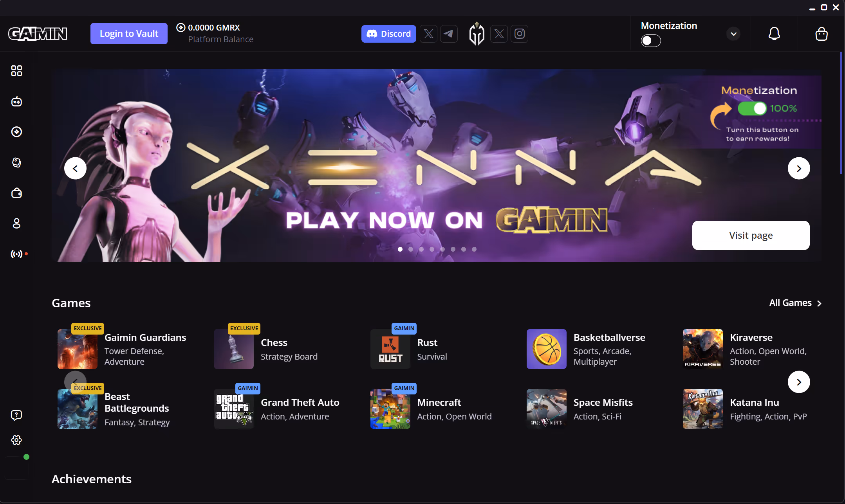This screenshot has width=845, height=504.
Task: Select the last banner carousel dot
Action: point(474,249)
